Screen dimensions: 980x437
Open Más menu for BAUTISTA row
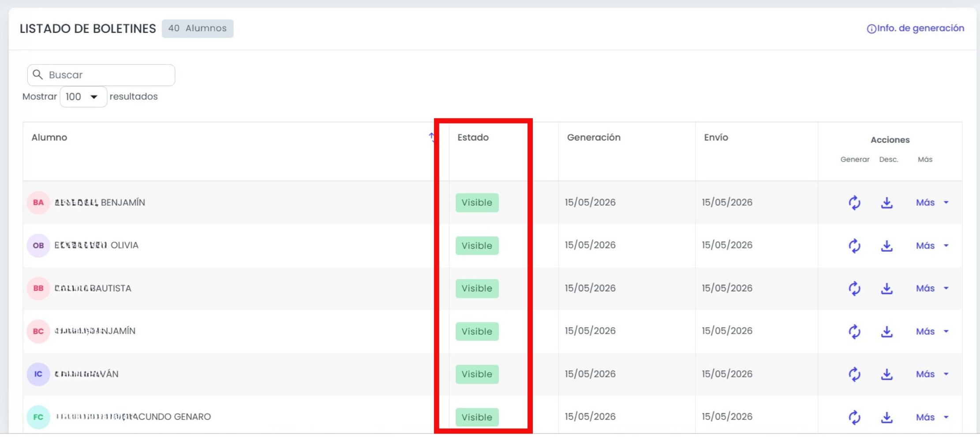click(932, 288)
